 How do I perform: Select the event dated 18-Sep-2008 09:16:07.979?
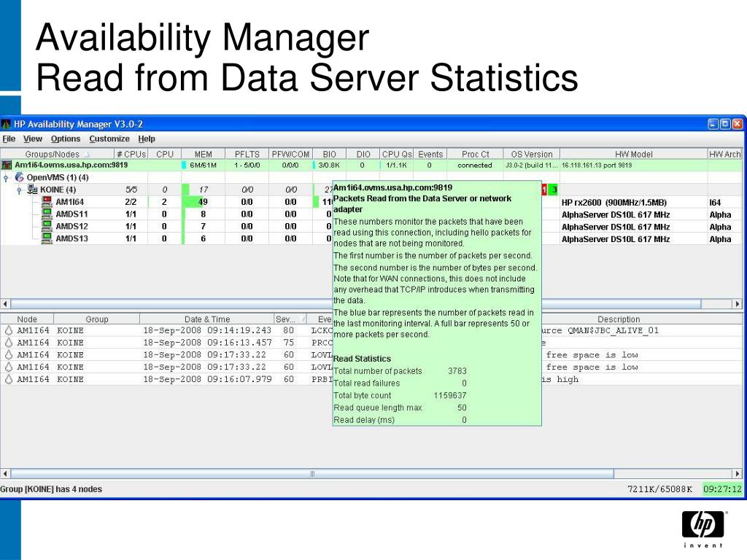[x=206, y=379]
